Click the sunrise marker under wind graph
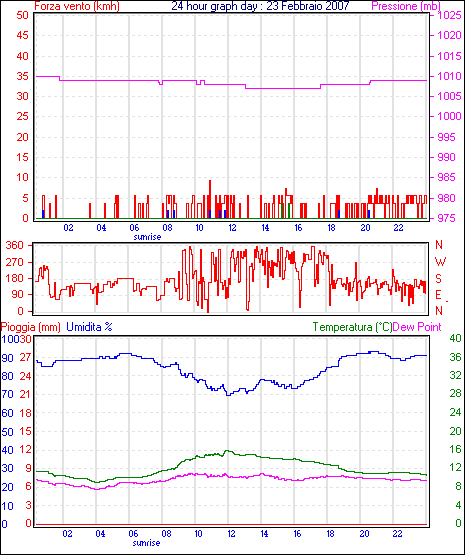466x556 pixels. 147,237
